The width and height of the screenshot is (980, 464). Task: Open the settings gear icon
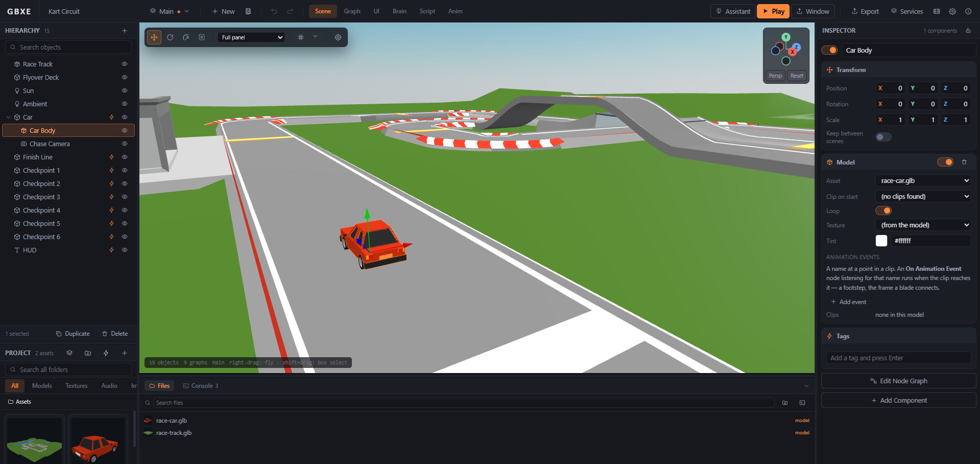[952, 11]
